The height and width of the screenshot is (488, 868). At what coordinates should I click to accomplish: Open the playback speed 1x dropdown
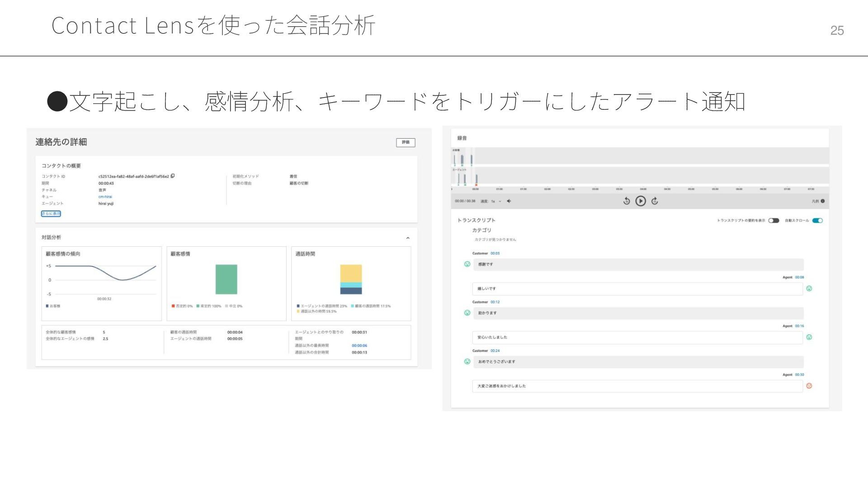tap(496, 201)
